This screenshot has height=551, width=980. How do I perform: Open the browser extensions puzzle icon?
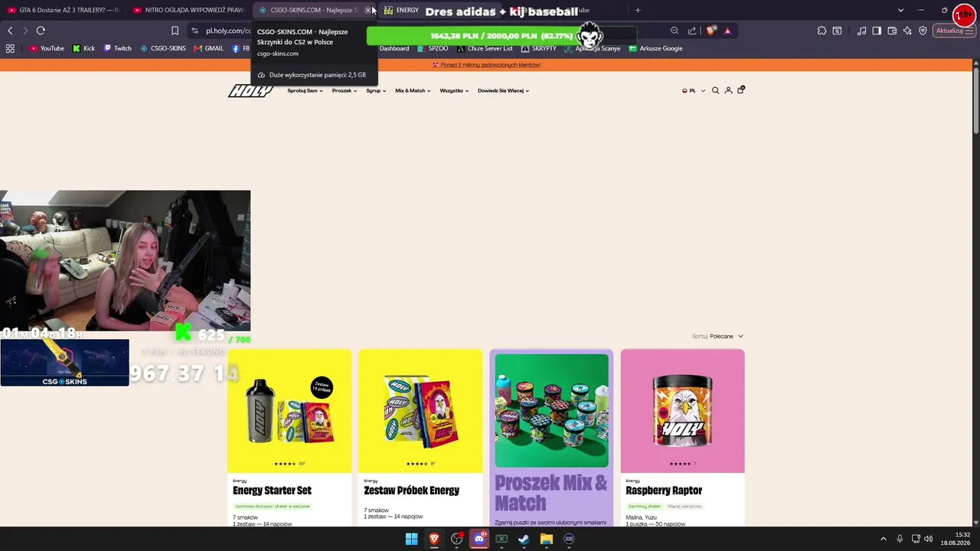(x=822, y=31)
